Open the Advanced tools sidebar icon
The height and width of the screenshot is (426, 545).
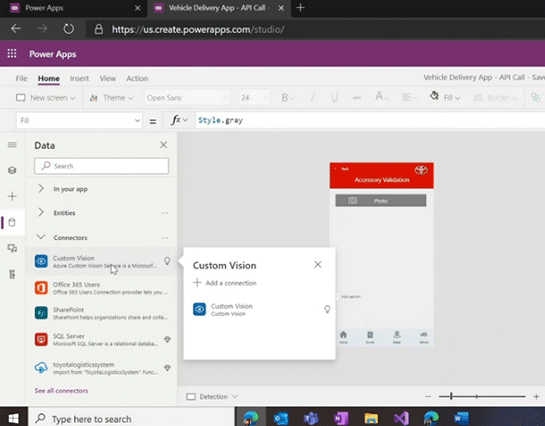coord(12,274)
